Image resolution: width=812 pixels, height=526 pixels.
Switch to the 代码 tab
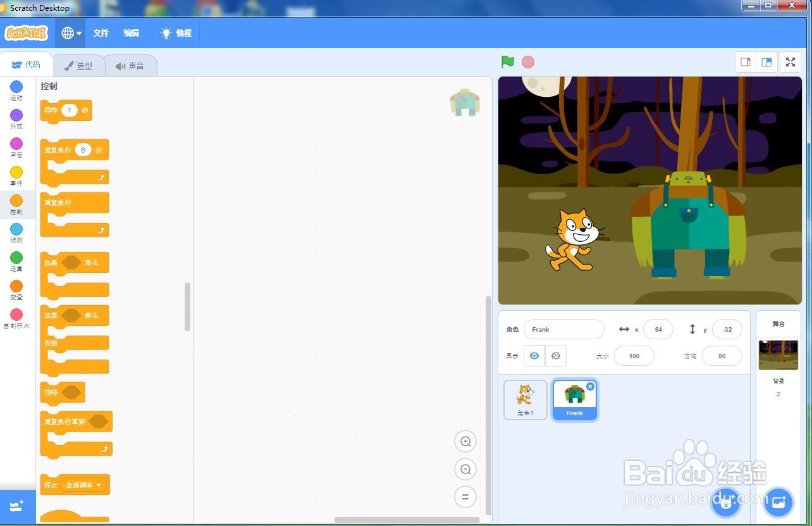click(26, 65)
